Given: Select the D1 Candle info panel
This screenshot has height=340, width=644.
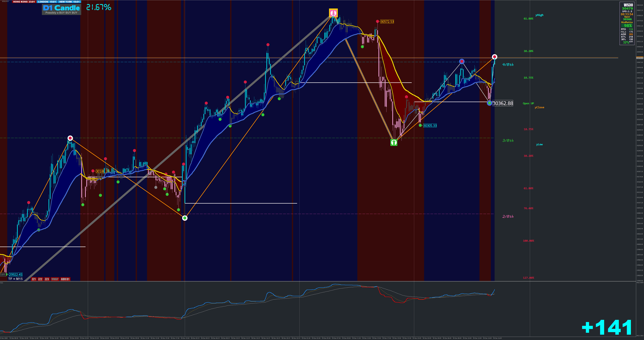Looking at the screenshot, I should tap(62, 9).
